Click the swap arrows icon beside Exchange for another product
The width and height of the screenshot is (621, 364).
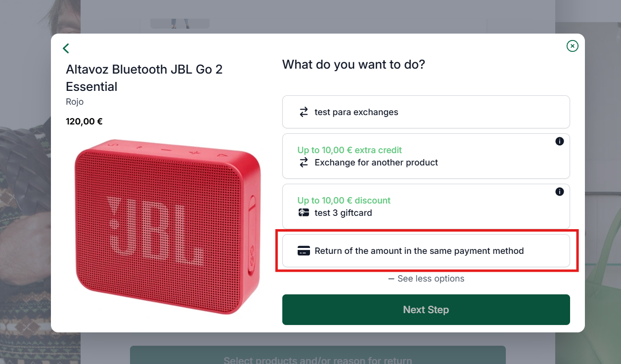(x=304, y=162)
